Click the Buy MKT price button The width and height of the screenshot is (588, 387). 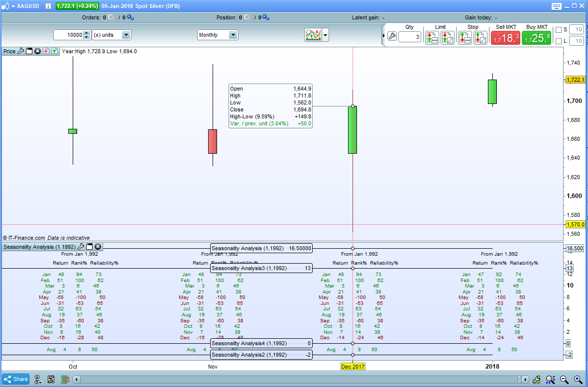pyautogui.click(x=536, y=38)
